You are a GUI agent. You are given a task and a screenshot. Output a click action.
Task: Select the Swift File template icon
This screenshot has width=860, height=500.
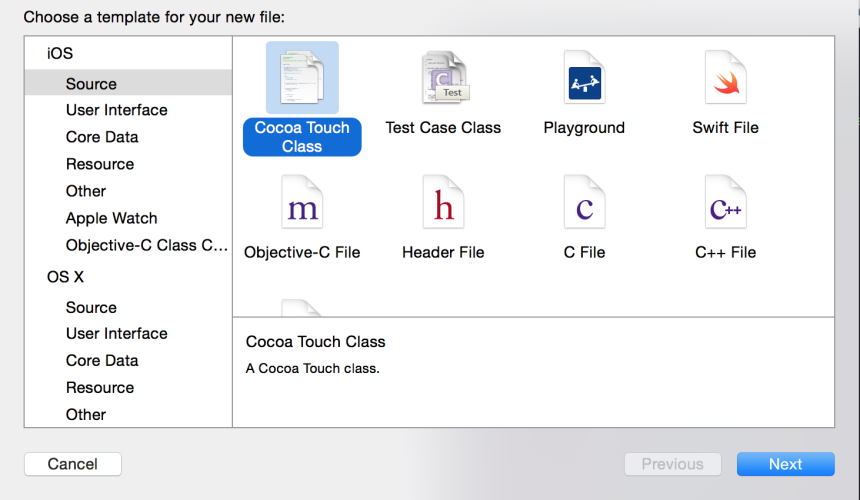coord(726,77)
